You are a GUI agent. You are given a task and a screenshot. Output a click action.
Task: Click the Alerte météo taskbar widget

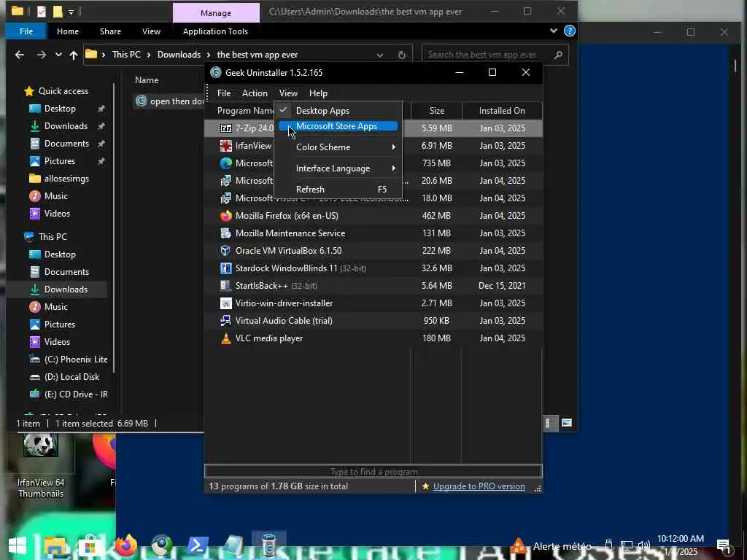551,545
